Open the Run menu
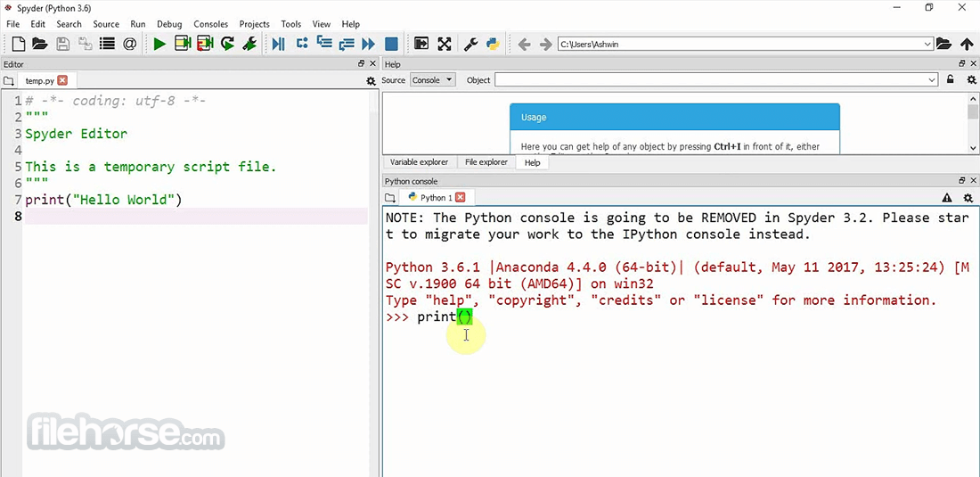 (x=138, y=24)
